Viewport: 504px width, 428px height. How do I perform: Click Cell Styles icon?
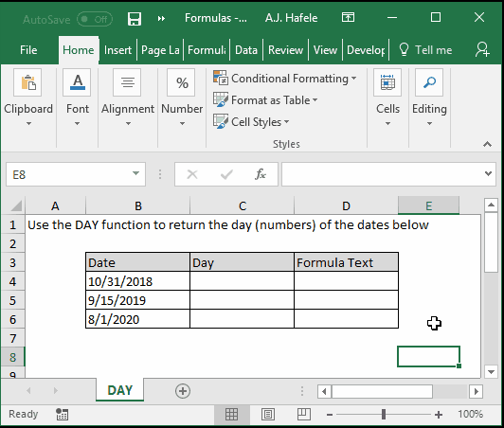[x=221, y=121]
